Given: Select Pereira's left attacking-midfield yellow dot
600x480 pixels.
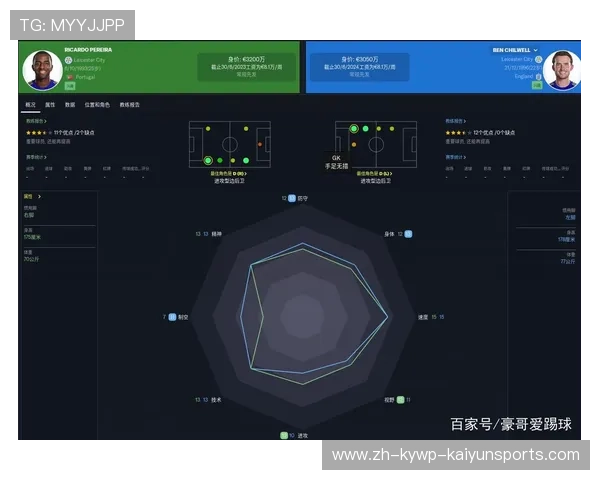Looking at the screenshot, I should 246,129.
